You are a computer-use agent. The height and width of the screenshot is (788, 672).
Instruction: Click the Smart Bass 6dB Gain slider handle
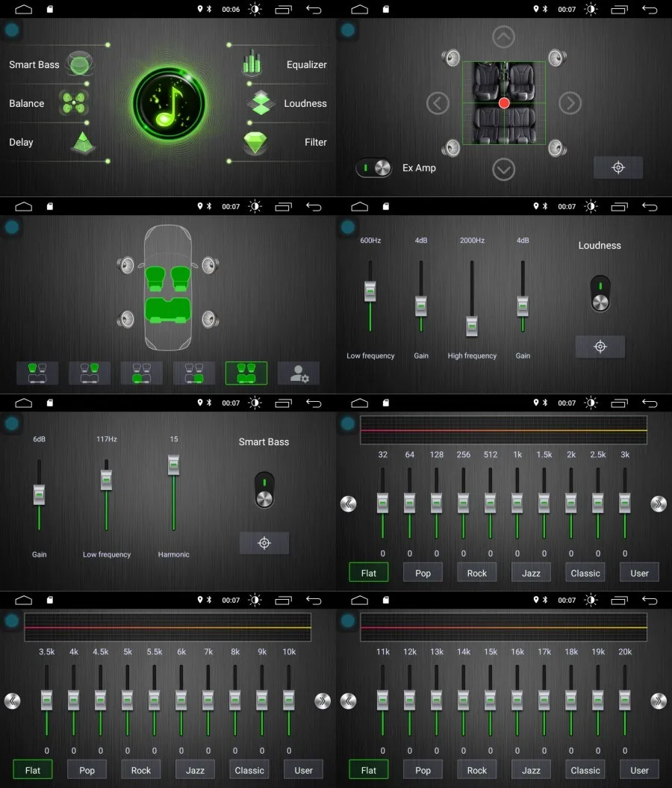(39, 494)
